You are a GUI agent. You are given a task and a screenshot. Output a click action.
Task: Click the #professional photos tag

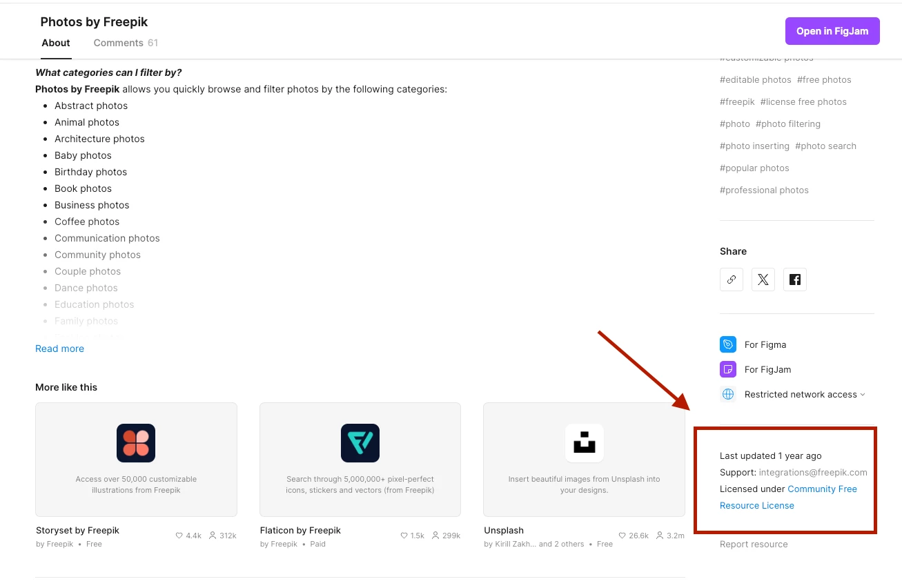click(764, 190)
